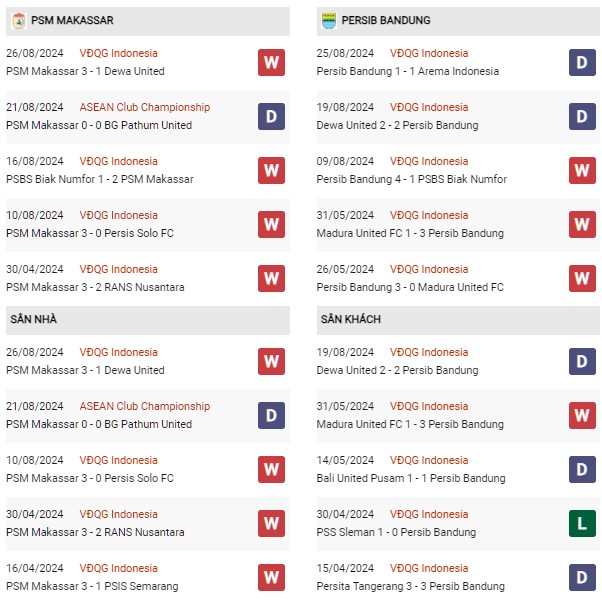Click the D badge for the 0-0 BG Pathum United match under the PSM Makassar header
This screenshot has width=602, height=600.
tap(271, 116)
